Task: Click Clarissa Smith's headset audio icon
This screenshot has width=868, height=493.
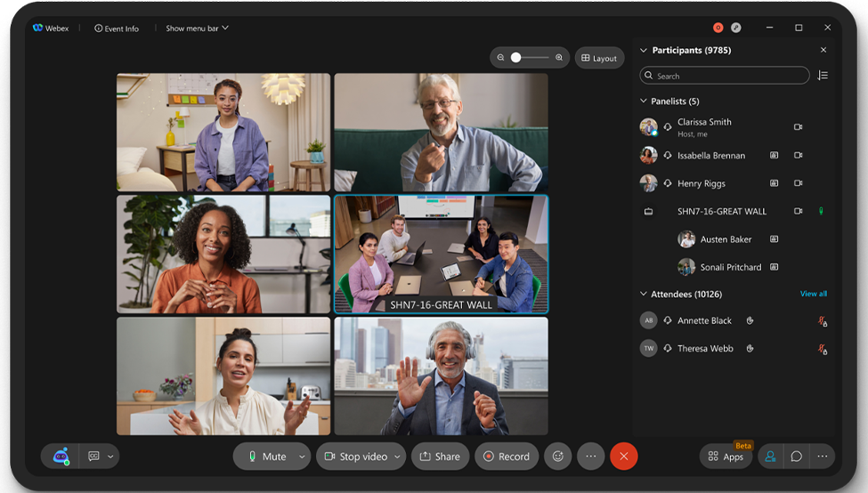Action: point(668,126)
